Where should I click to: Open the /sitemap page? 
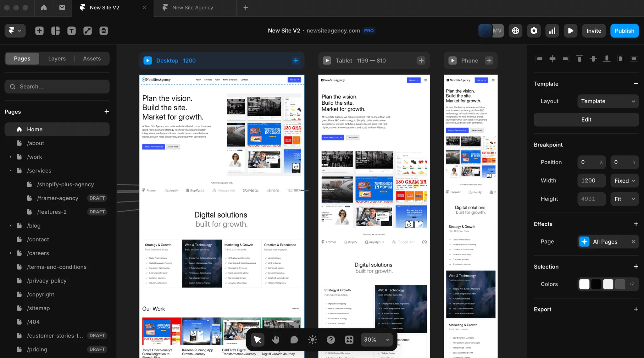click(57, 308)
